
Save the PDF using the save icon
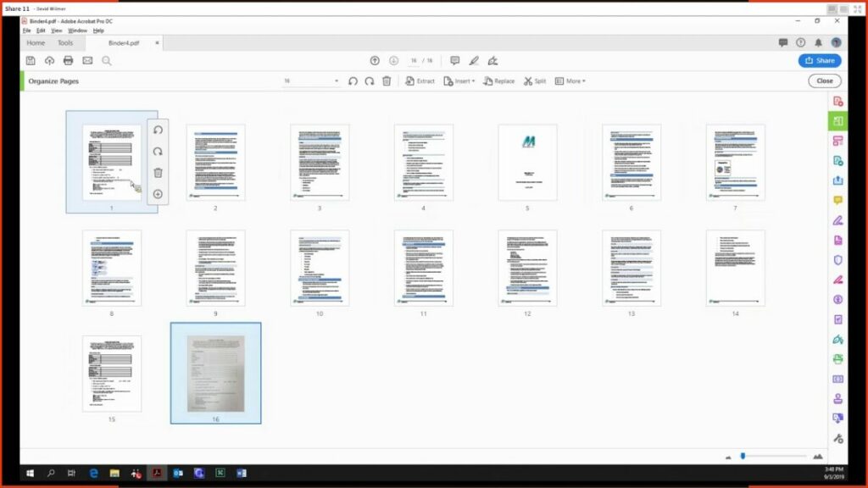pyautogui.click(x=30, y=60)
